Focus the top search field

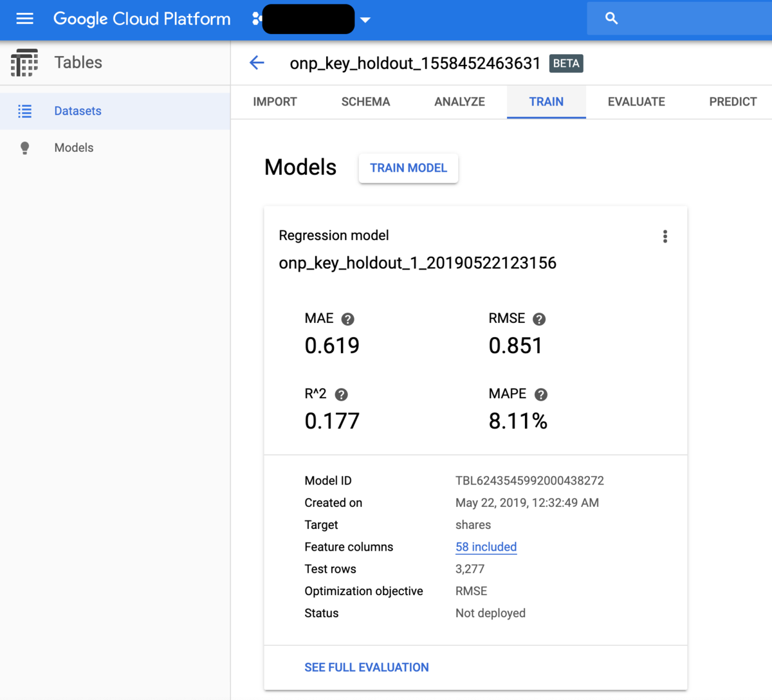679,19
